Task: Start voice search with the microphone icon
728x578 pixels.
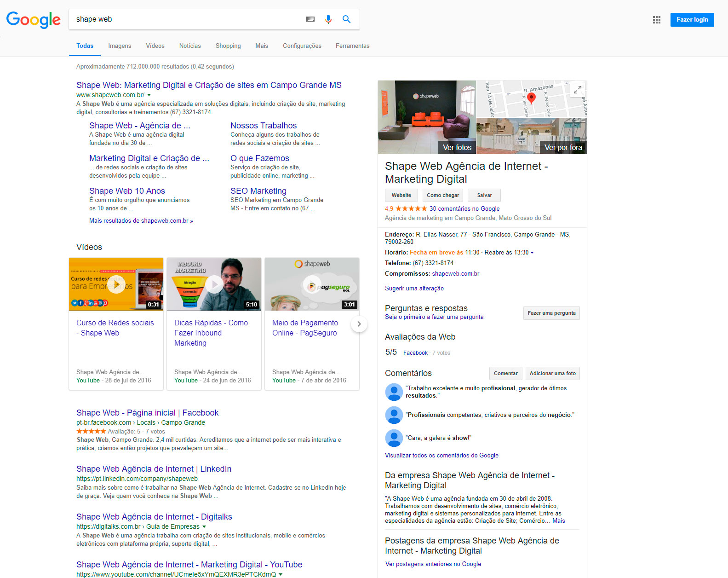Action: point(328,19)
